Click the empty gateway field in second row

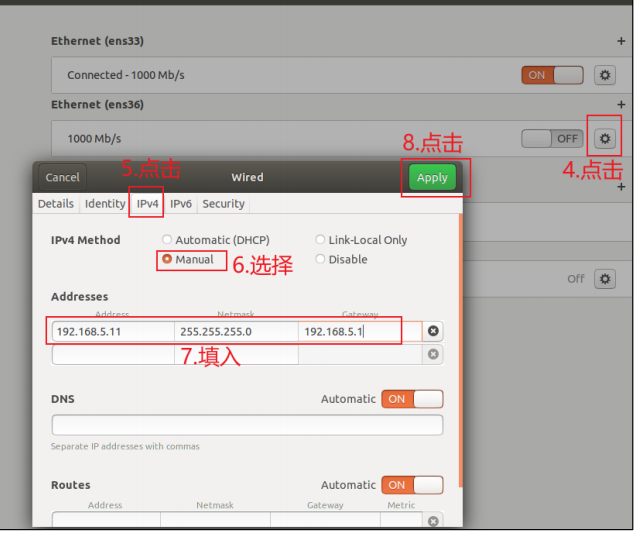tap(360, 355)
